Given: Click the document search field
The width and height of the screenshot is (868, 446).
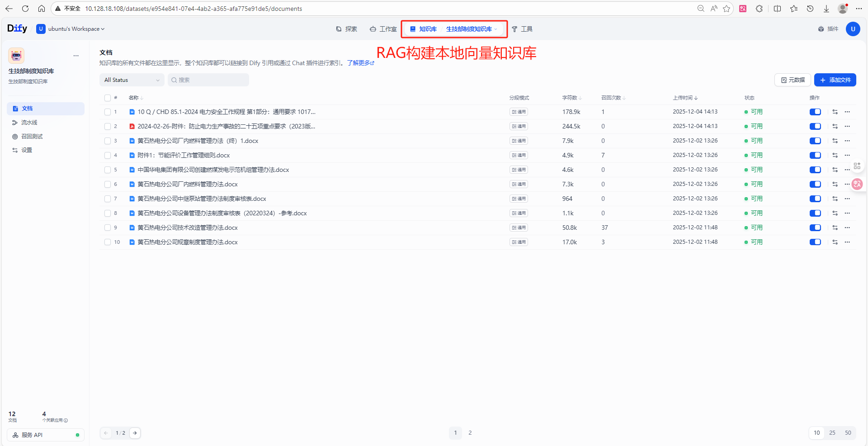Looking at the screenshot, I should click(x=208, y=80).
